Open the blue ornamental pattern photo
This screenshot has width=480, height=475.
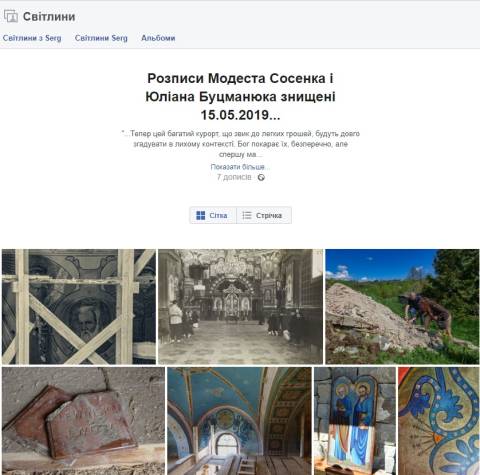tap(439, 421)
